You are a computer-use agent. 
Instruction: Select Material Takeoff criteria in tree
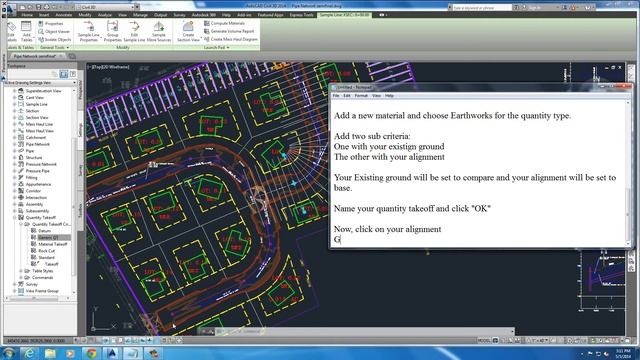(x=53, y=244)
